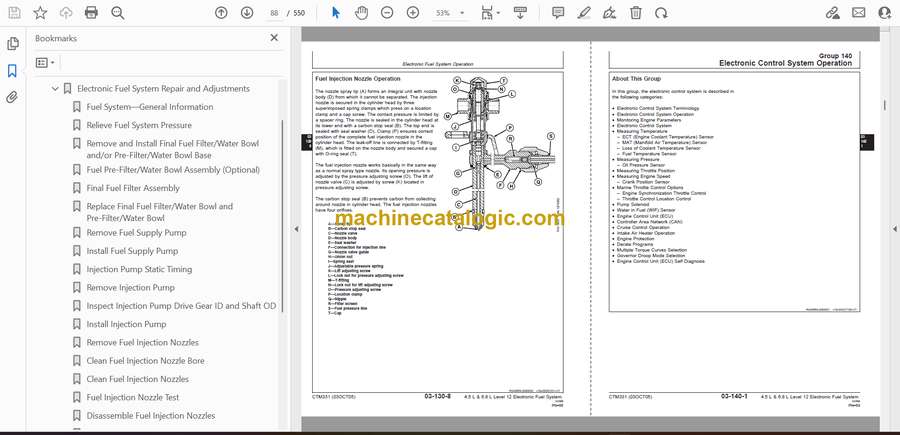Close the Bookmarks panel
Screen dimensions: 900x435
[274, 38]
